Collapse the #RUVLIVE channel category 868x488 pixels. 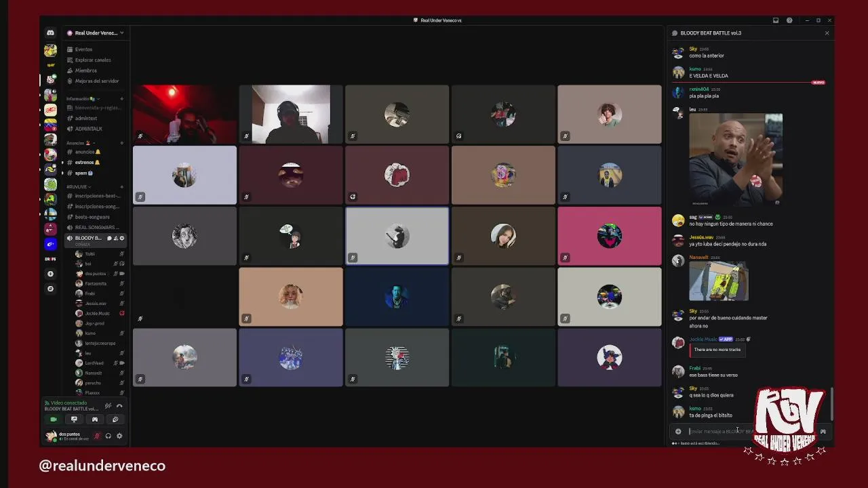pos(79,186)
